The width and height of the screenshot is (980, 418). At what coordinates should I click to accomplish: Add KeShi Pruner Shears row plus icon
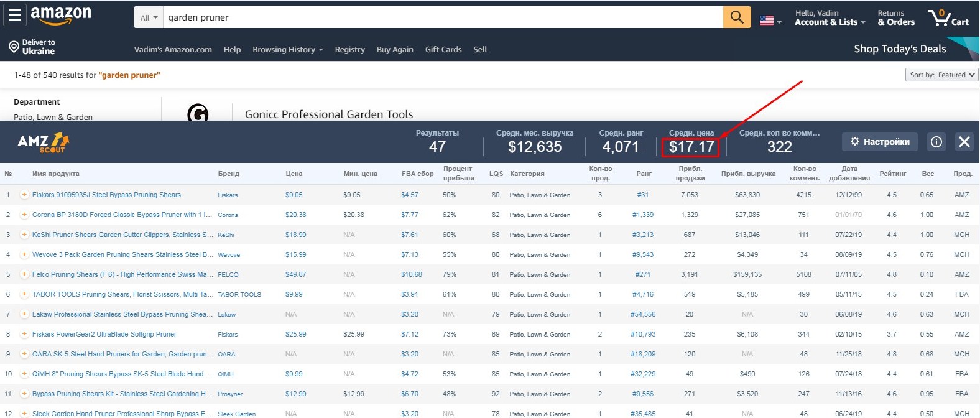(x=24, y=235)
